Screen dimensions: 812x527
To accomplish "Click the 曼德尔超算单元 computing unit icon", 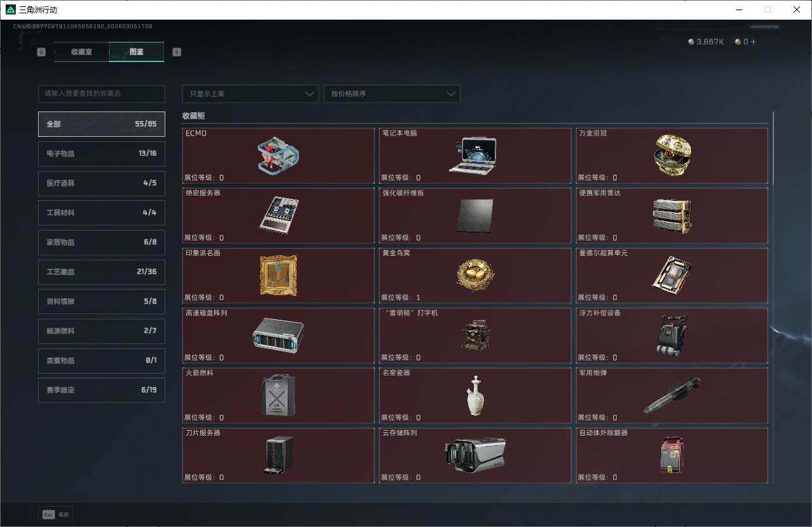I will 671,276.
